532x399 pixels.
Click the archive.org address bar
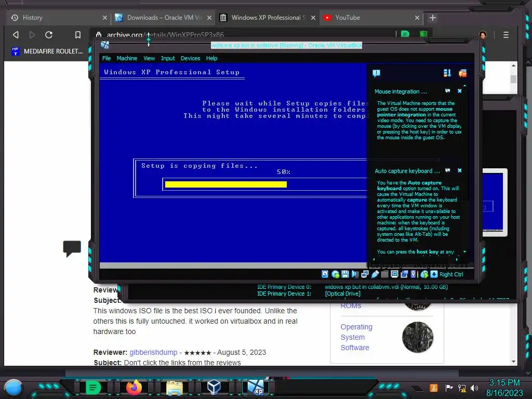tap(243, 35)
